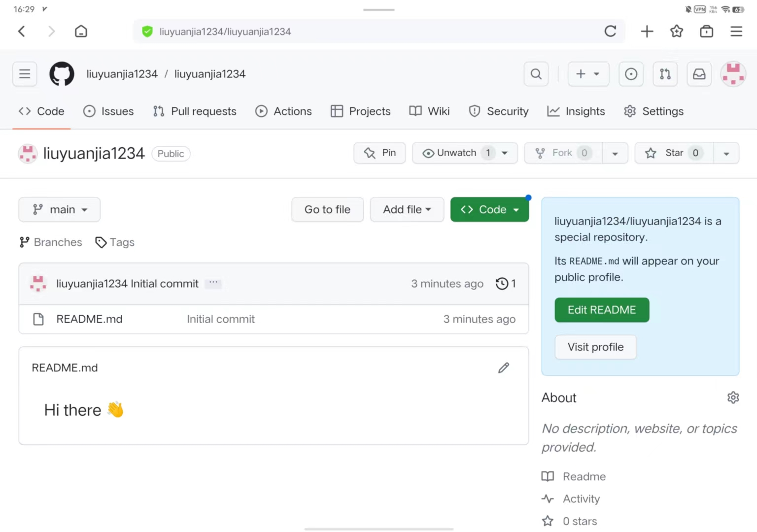Open the Unwatch notifications dropdown
The width and height of the screenshot is (757, 532).
[465, 153]
